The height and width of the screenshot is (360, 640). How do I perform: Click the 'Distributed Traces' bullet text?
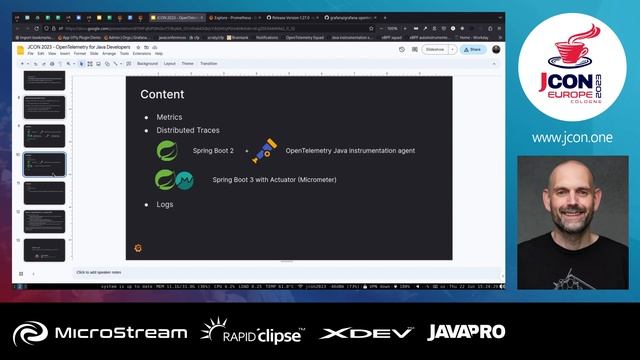(188, 130)
